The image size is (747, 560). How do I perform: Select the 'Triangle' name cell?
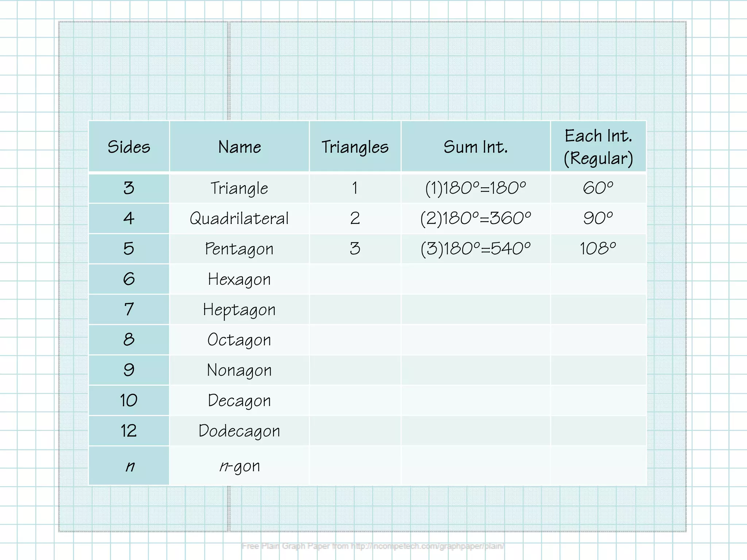[x=239, y=188]
